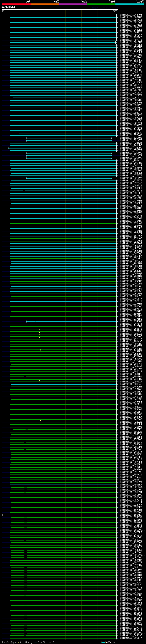Click the purple ~60% identity legend segment
The image size is (146, 644).
73,4
